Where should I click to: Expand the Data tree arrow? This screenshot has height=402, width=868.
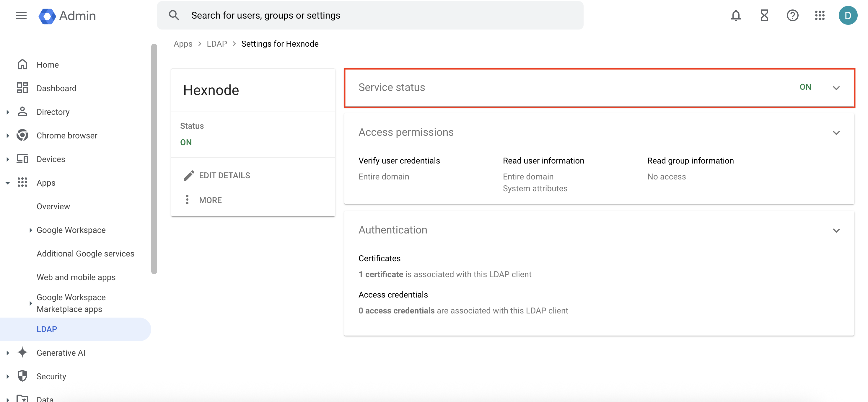[8, 399]
